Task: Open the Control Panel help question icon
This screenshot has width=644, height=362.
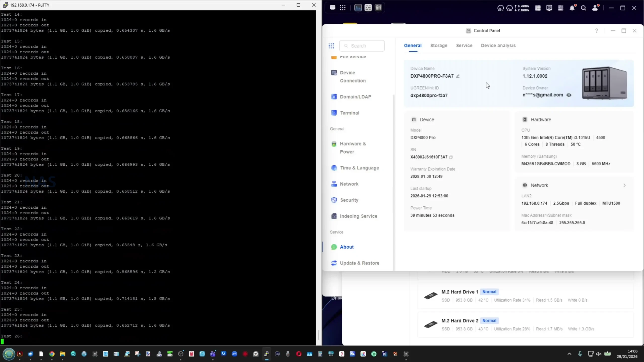Action: click(x=596, y=31)
